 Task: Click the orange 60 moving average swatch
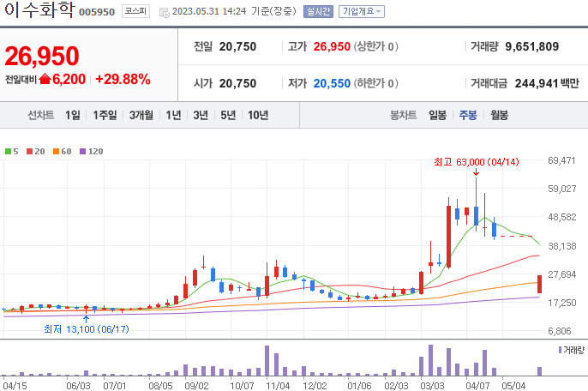(57, 152)
